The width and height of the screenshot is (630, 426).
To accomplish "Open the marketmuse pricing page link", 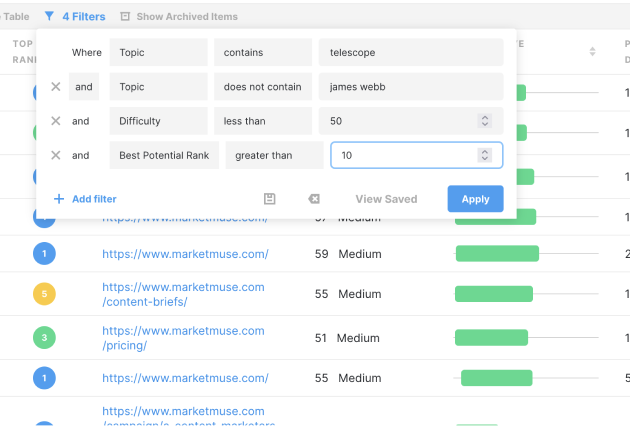I will 183,338.
